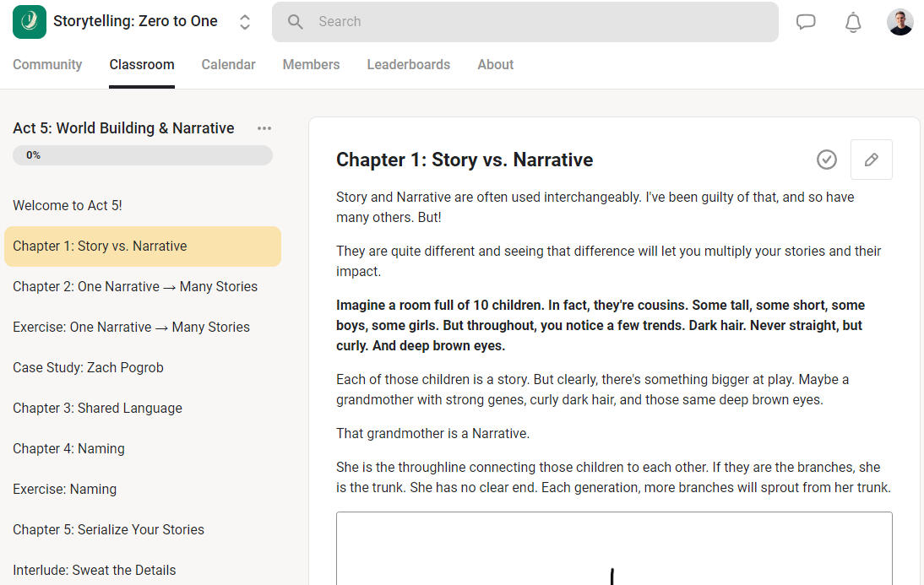Click the pencil edit icon for chapter
Viewport: 924px width, 585px height.
pos(871,160)
